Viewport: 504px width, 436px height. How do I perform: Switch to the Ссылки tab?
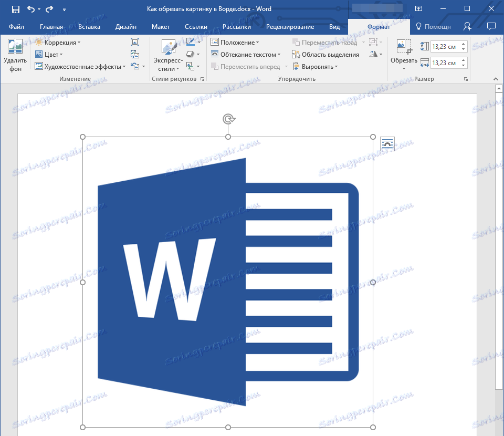coord(196,27)
